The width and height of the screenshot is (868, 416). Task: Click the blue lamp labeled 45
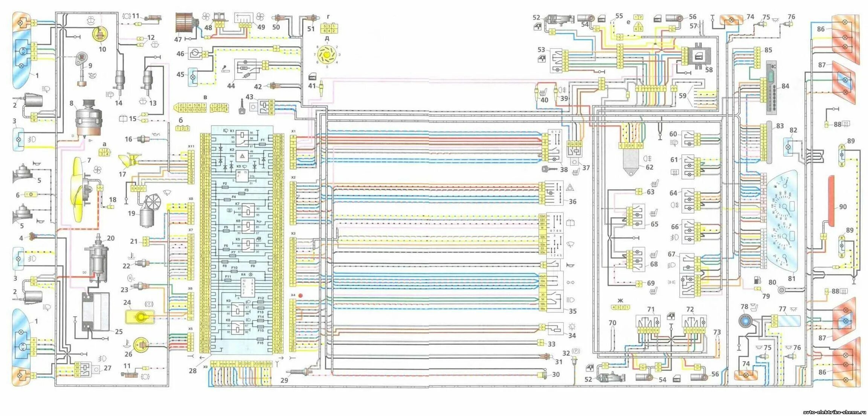tap(193, 77)
